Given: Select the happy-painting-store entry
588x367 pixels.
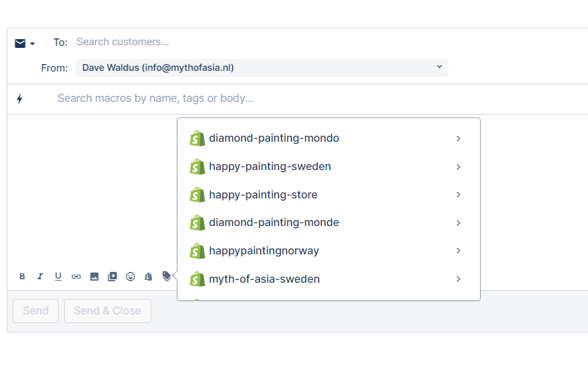Looking at the screenshot, I should tap(263, 195).
